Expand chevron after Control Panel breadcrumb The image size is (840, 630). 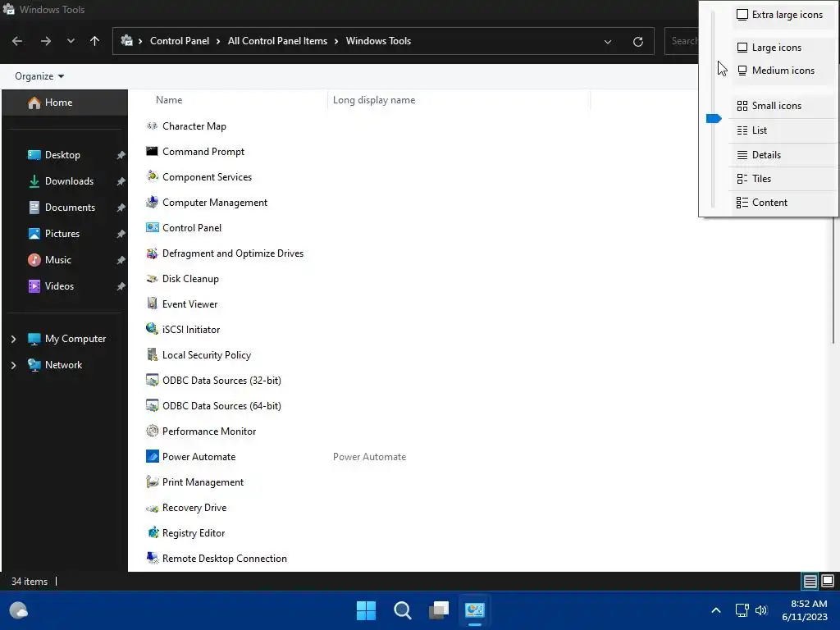coord(218,41)
